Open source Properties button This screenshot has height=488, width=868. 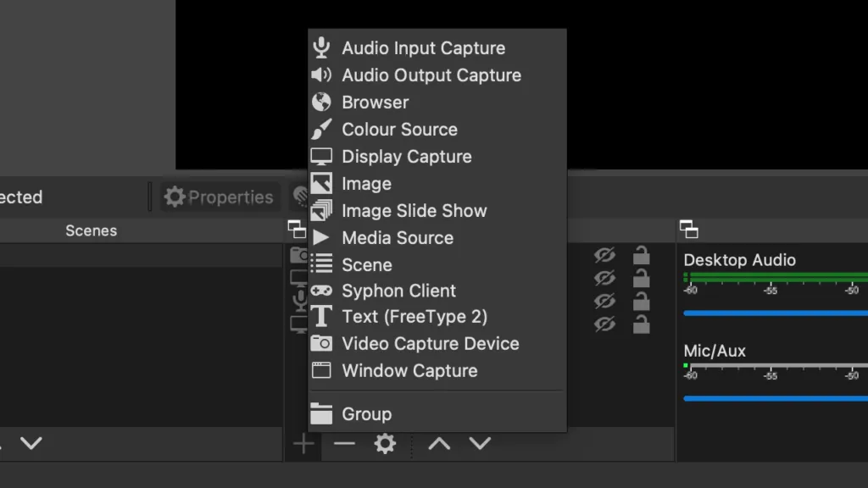[220, 197]
